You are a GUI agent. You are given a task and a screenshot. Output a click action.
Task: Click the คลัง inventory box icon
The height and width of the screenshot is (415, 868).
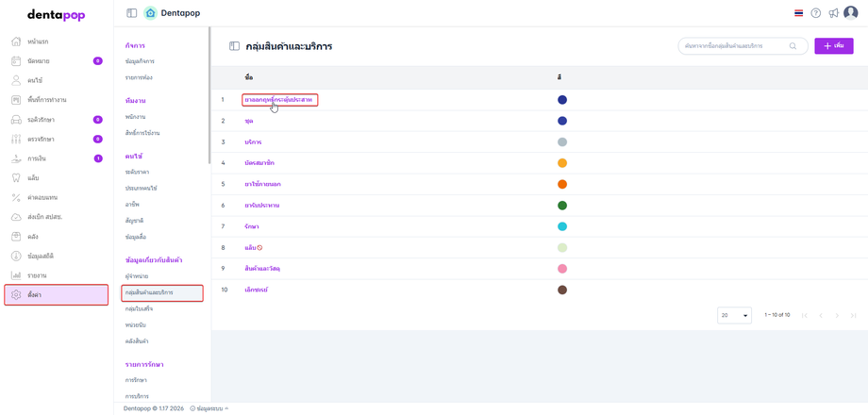click(x=16, y=237)
